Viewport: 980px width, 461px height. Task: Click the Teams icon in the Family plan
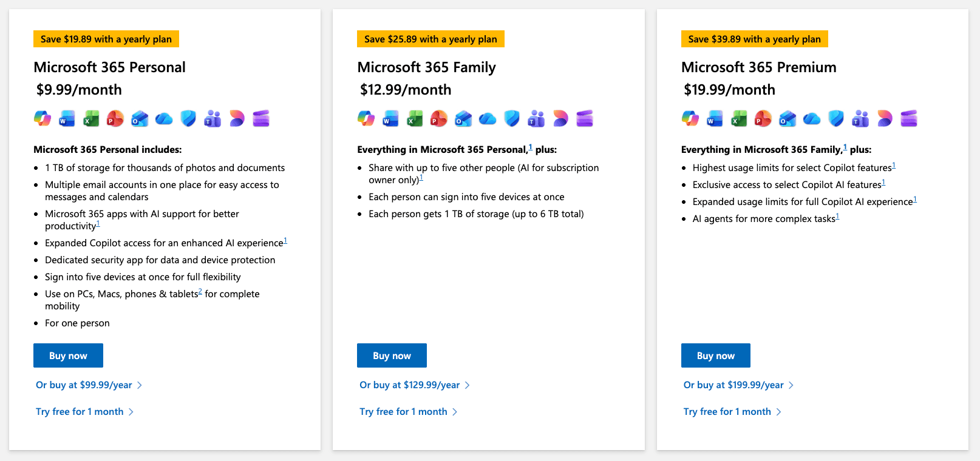[536, 118]
